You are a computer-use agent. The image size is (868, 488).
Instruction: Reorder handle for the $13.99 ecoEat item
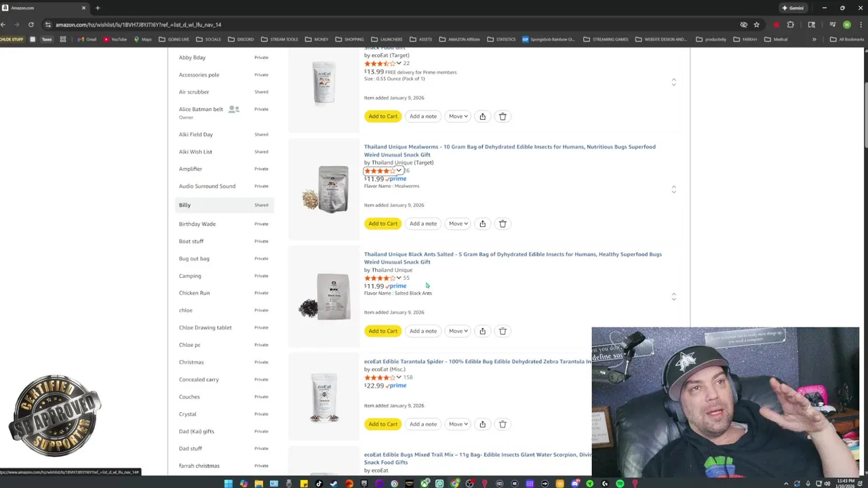(x=673, y=81)
